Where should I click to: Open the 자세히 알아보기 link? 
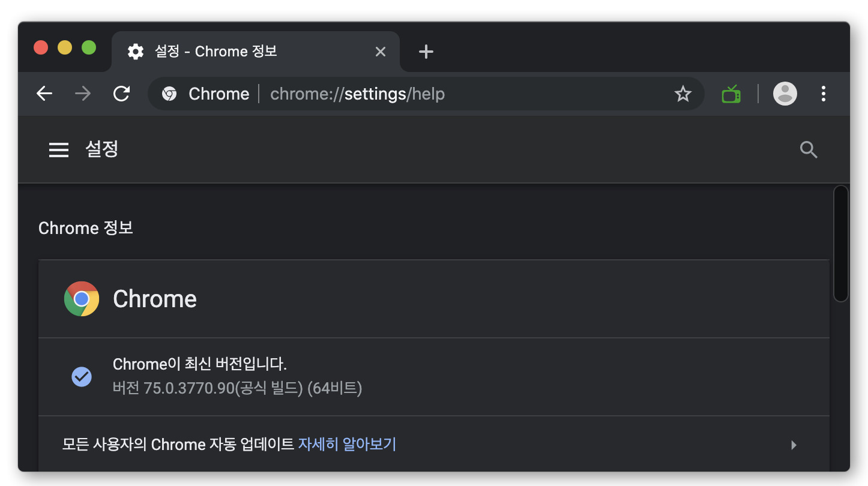347,445
